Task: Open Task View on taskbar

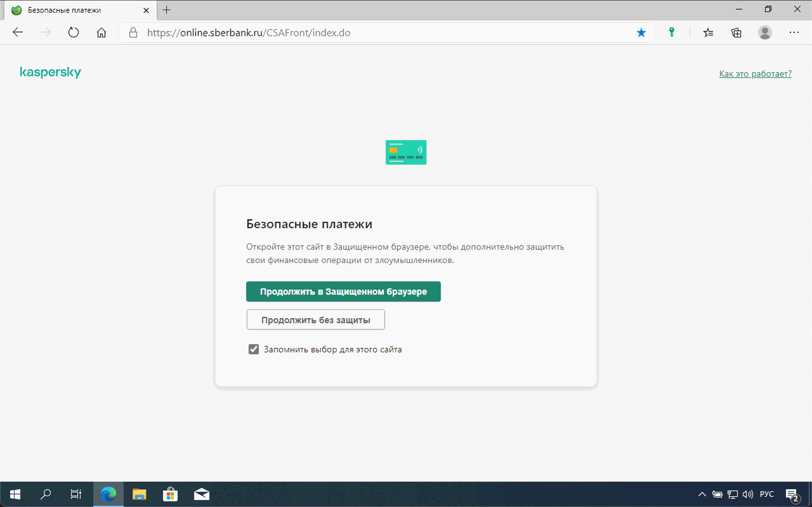Action: click(76, 494)
